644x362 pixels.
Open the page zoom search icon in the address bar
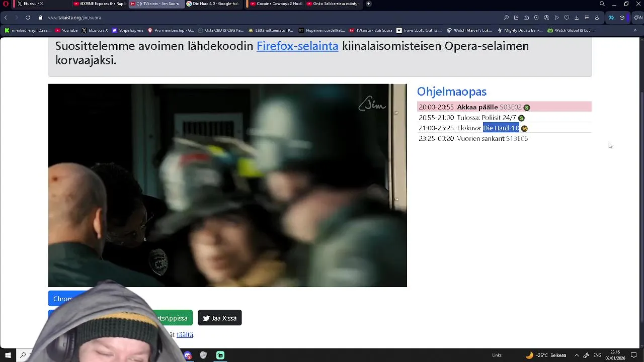pos(506,18)
